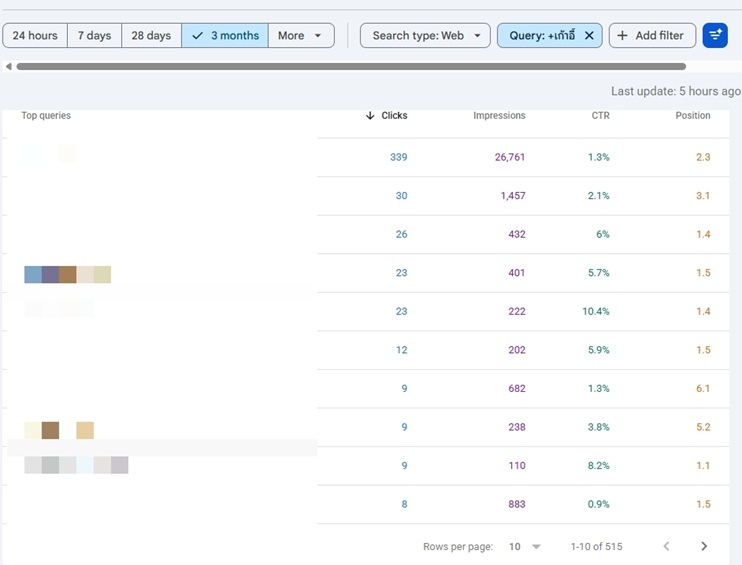
Task: Select the 24 hours date range
Action: tap(35, 35)
